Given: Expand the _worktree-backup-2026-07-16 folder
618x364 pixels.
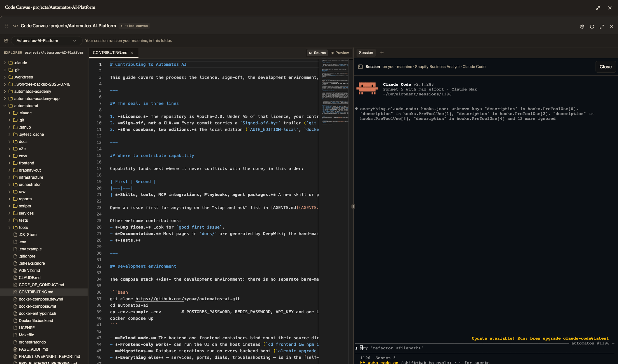Looking at the screenshot, I should pos(44,84).
